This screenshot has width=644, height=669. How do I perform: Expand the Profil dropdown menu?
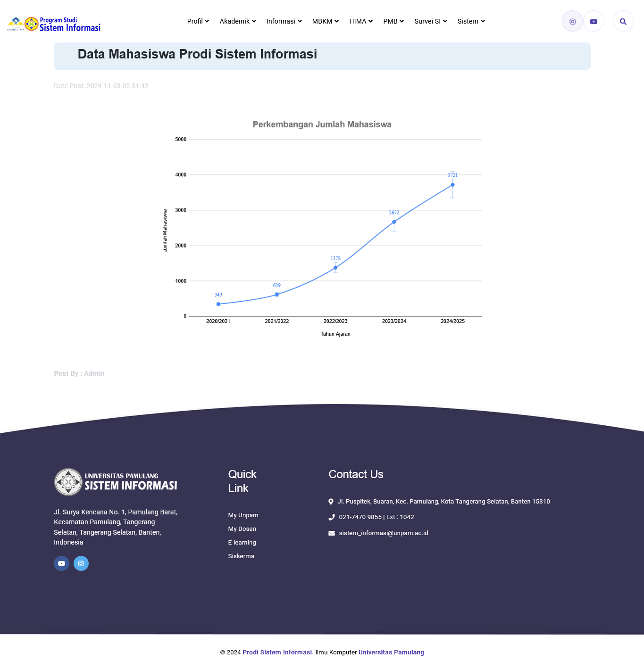pyautogui.click(x=198, y=21)
